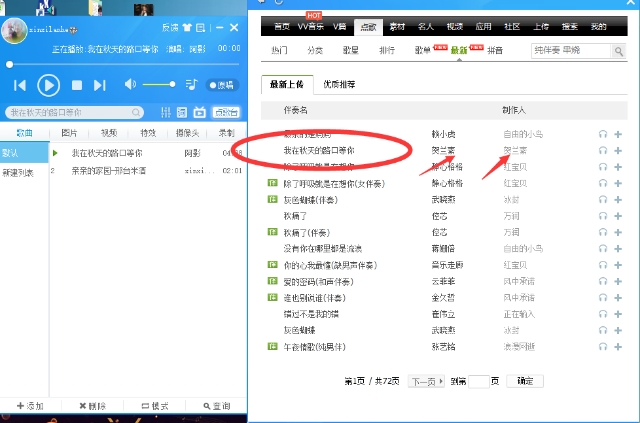This screenshot has width=640, height=423.
Task: Click the 确定 button next to page box
Action: (525, 381)
